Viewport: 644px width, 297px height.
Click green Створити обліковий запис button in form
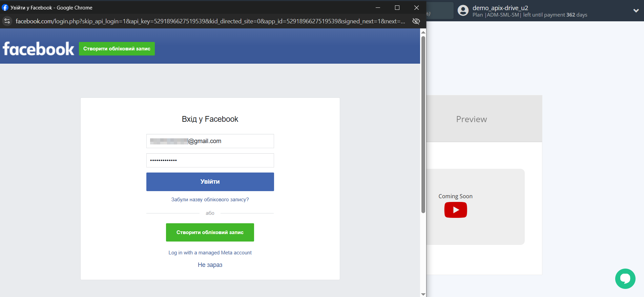210,232
